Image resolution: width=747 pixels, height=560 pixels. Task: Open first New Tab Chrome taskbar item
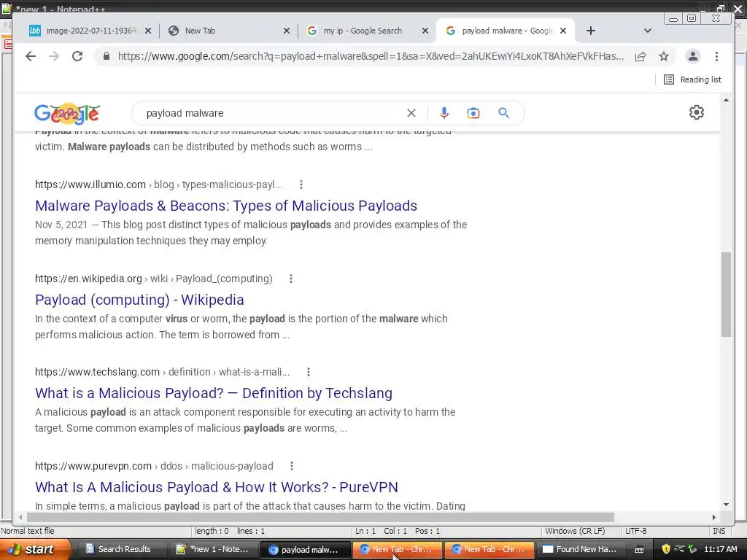point(398,549)
